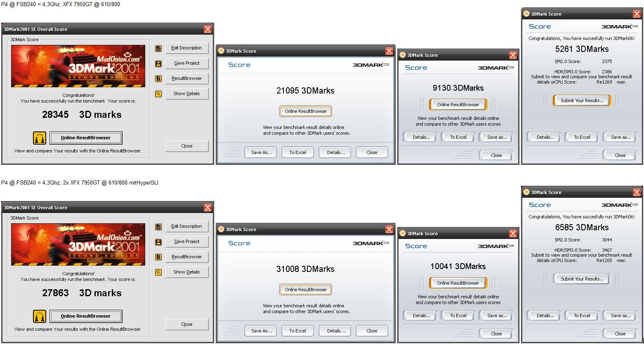Open Online ResultBrowser in the 31008 3DMarks window
This screenshot has height=344, width=644.
coord(306,290)
